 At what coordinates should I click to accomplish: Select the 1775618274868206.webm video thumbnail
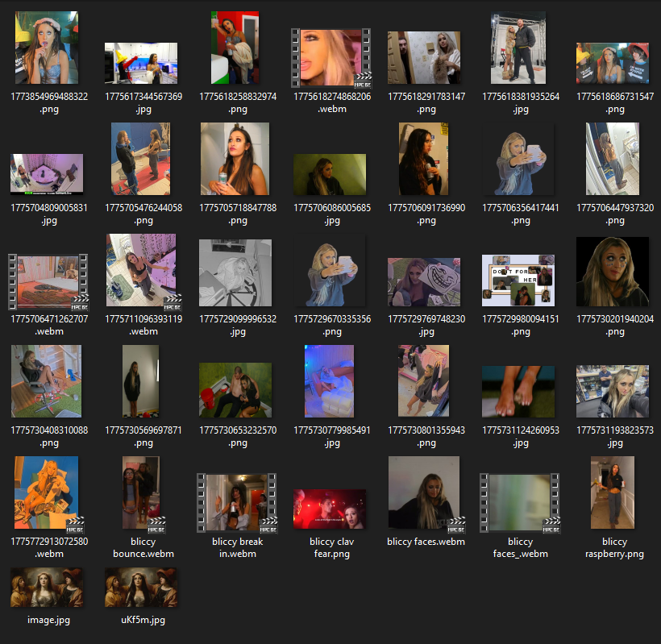331,58
